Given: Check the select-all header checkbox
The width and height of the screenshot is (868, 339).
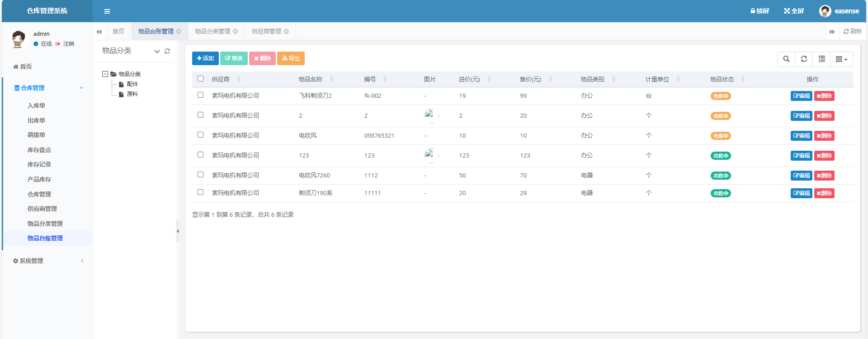Looking at the screenshot, I should point(200,79).
